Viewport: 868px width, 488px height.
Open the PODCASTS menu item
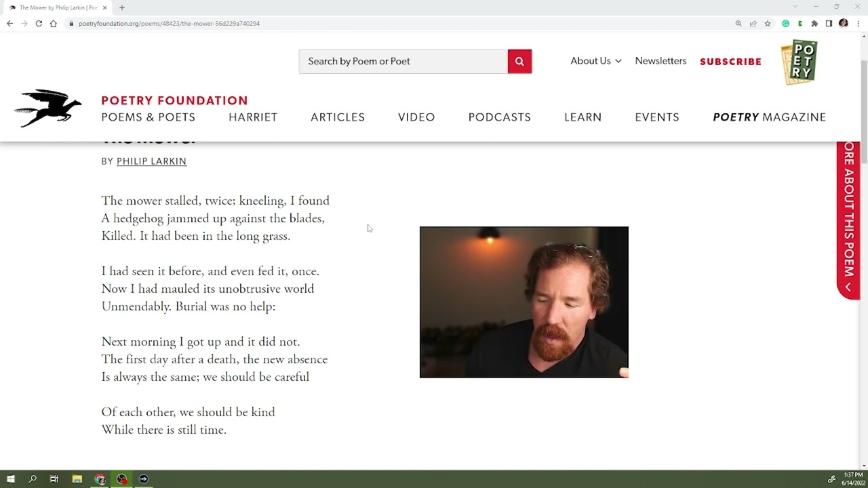coord(500,117)
